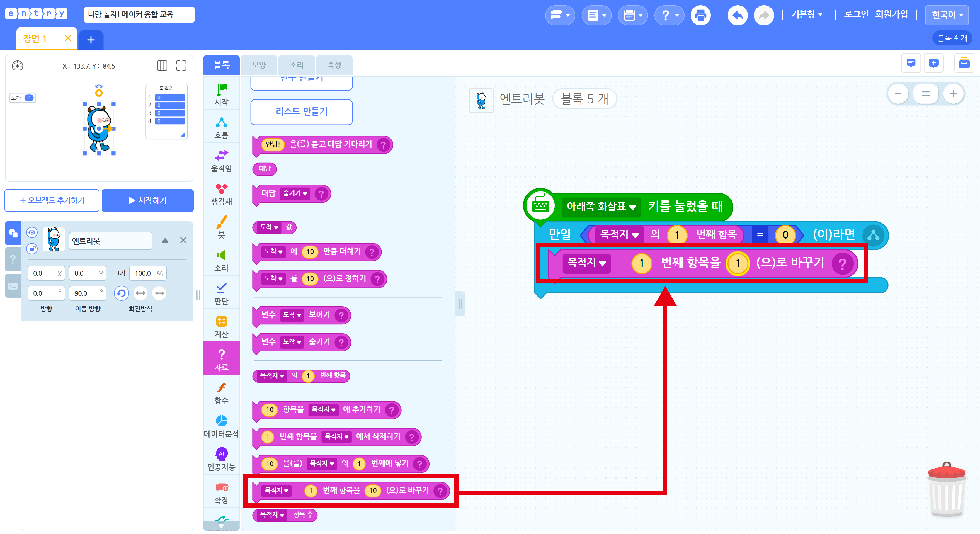Image resolution: width=980 pixels, height=534 pixels.
Task: Click 오브젝트 추가하기 button
Action: [52, 200]
